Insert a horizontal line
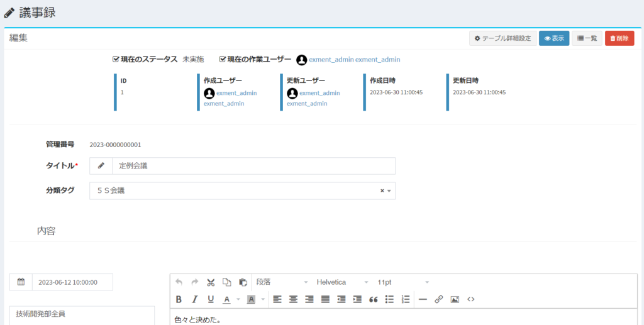The width and height of the screenshot is (644, 325). tap(423, 300)
